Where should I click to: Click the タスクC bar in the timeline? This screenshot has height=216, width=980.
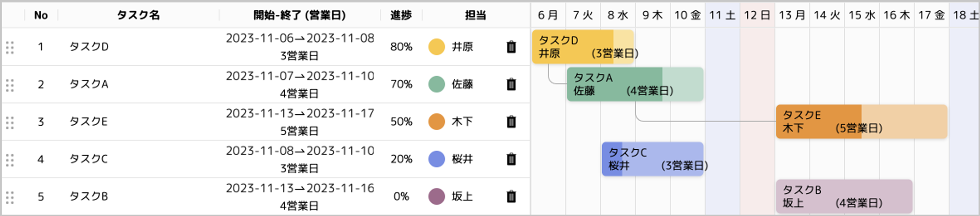point(652,159)
